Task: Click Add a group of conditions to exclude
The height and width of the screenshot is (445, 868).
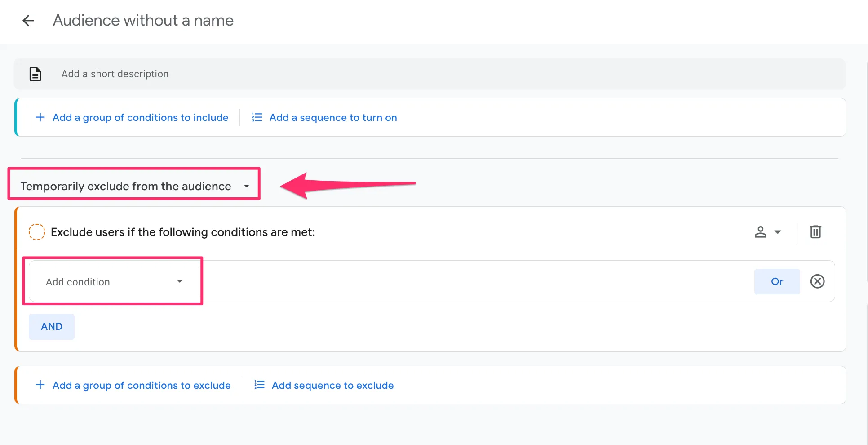Action: (x=142, y=385)
